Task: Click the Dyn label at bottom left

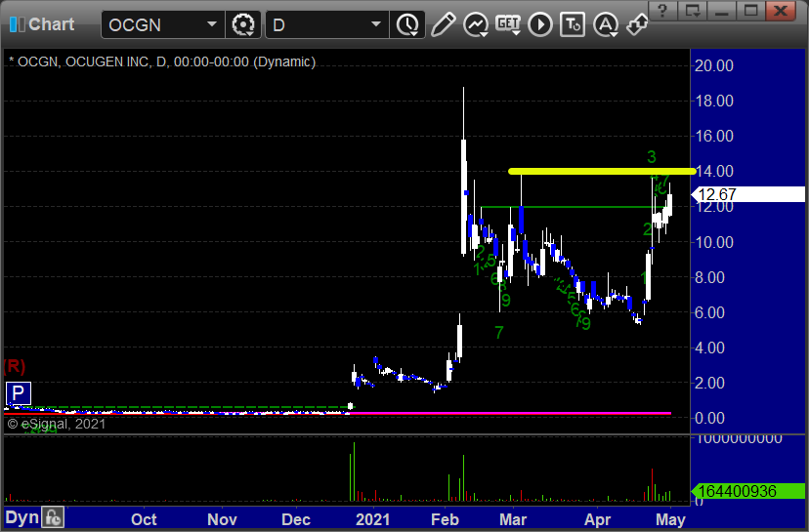Action: [22, 517]
